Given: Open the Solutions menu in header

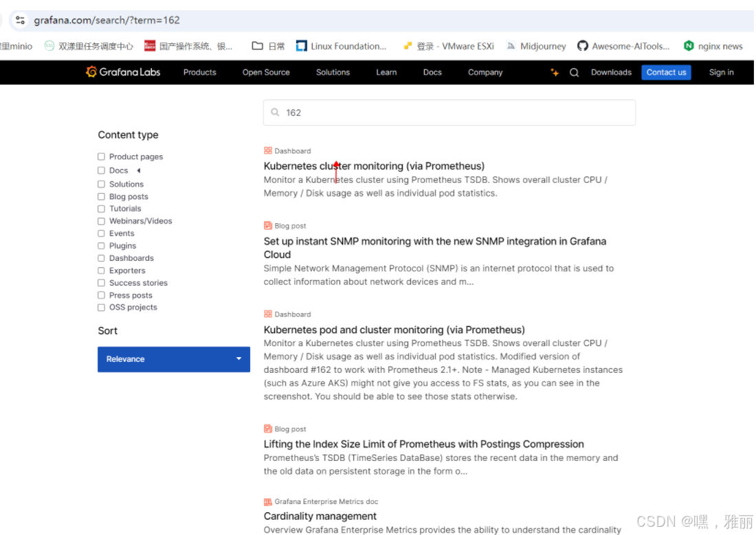Looking at the screenshot, I should click(333, 72).
